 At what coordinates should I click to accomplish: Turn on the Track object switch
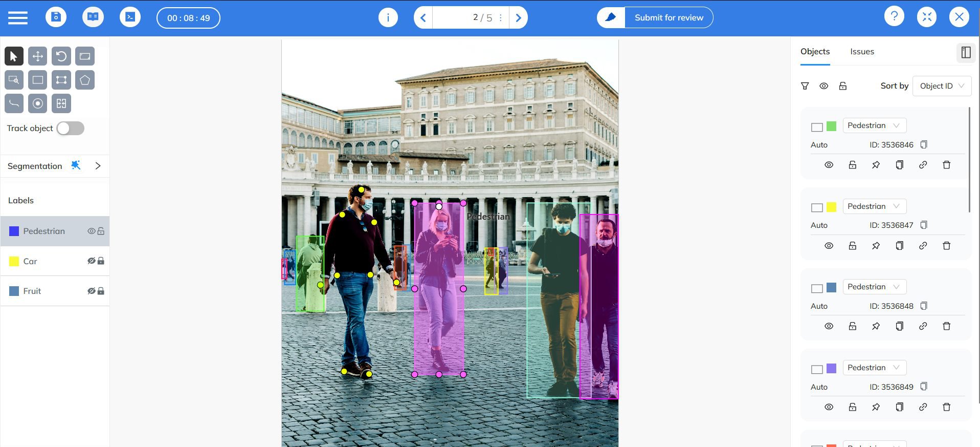point(71,129)
